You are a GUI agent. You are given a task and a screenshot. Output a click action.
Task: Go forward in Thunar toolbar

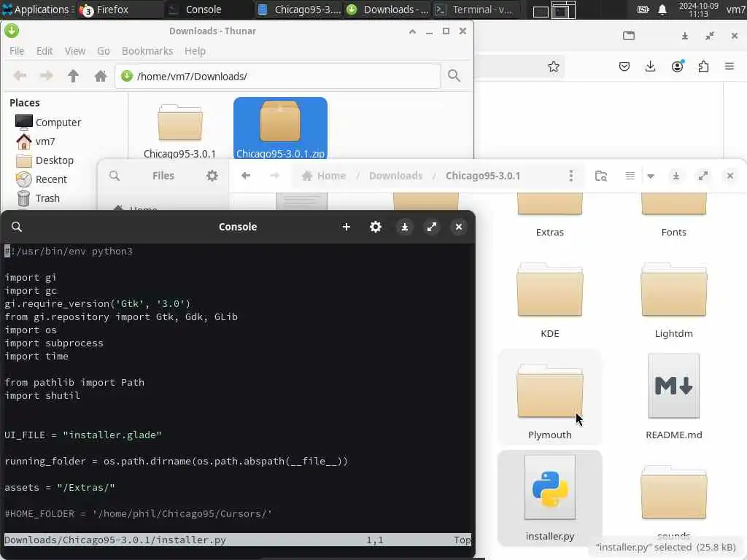tap(46, 76)
